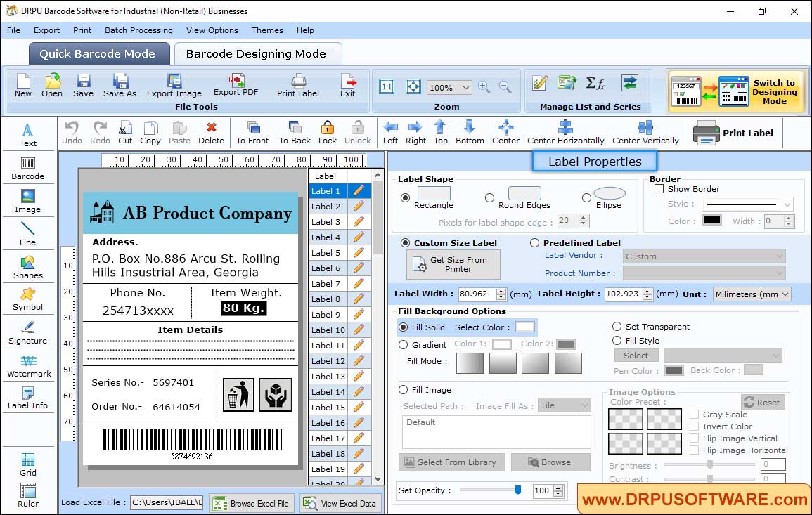This screenshot has width=812, height=515.
Task: Select the Round Edges label shape
Action: (x=489, y=197)
